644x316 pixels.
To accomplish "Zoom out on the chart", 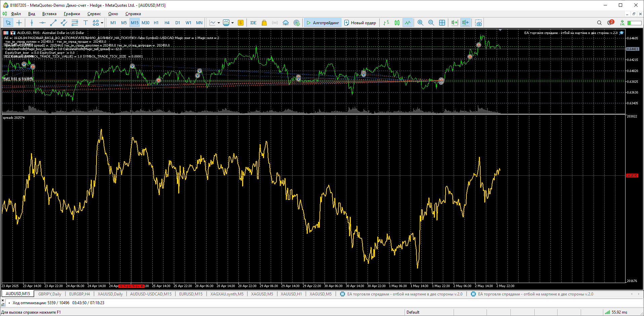I will 431,23.
